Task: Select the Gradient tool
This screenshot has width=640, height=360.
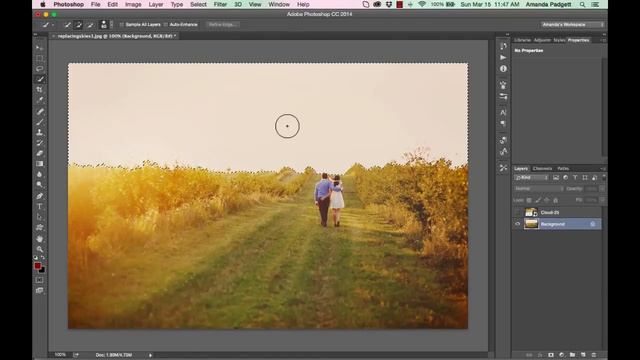Action: click(40, 164)
